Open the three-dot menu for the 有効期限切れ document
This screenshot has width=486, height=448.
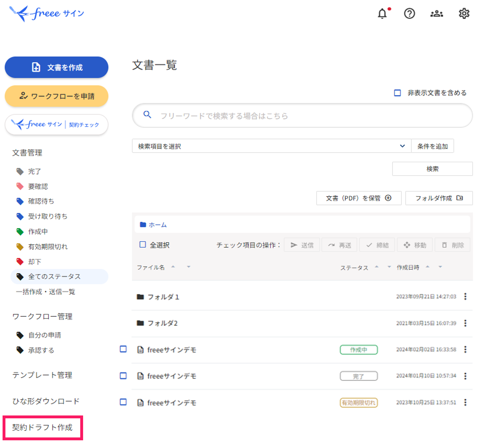(x=465, y=402)
